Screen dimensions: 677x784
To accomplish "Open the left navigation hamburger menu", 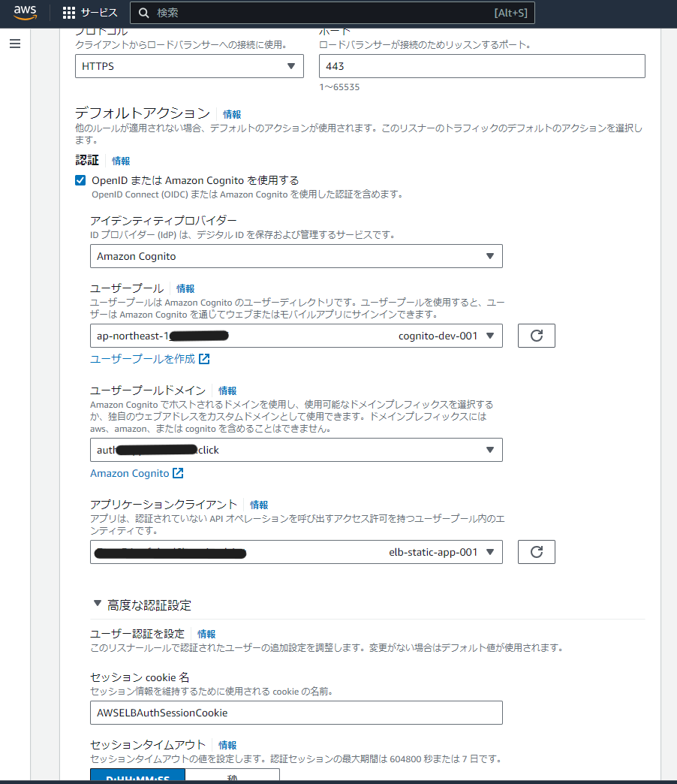I will pyautogui.click(x=15, y=44).
